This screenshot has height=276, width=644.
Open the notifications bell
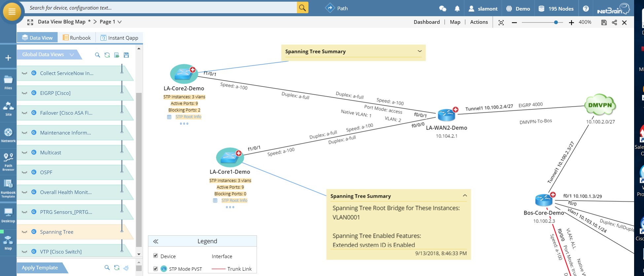(457, 9)
